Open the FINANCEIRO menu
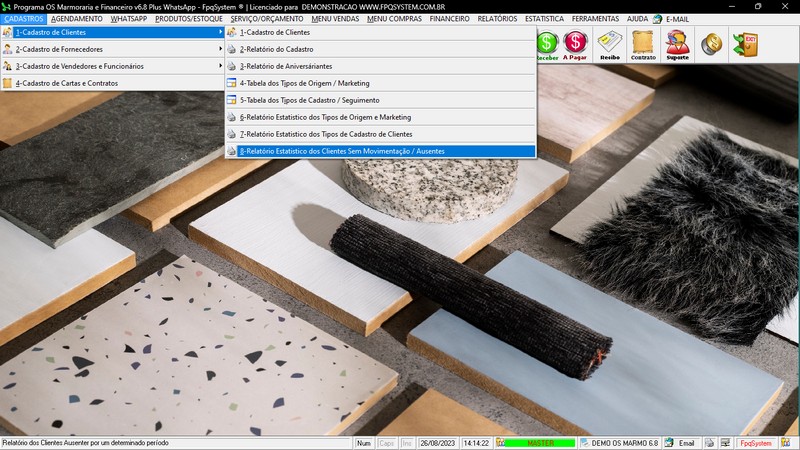800x450 pixels. (x=449, y=19)
